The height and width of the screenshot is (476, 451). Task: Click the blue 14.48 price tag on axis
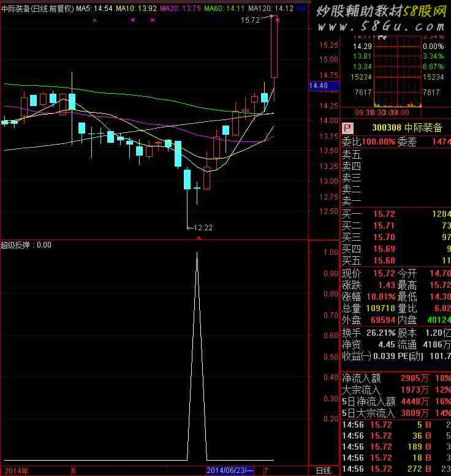(319, 86)
